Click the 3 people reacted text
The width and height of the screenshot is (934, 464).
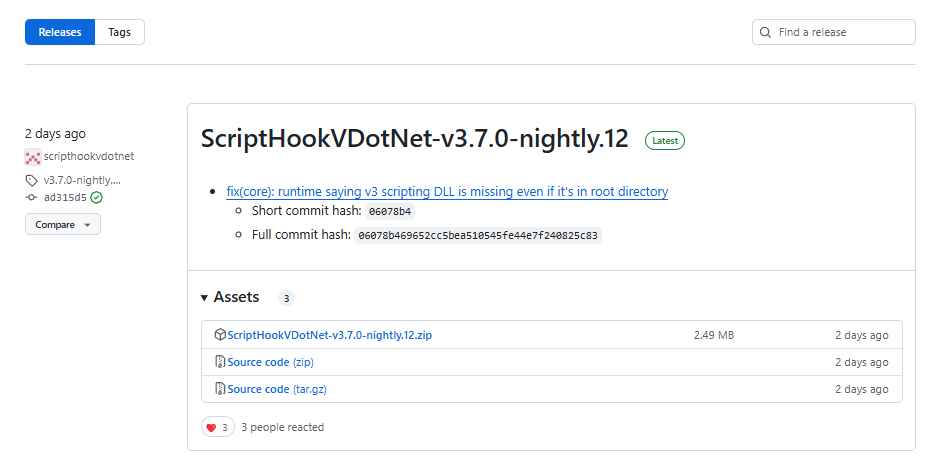point(282,427)
